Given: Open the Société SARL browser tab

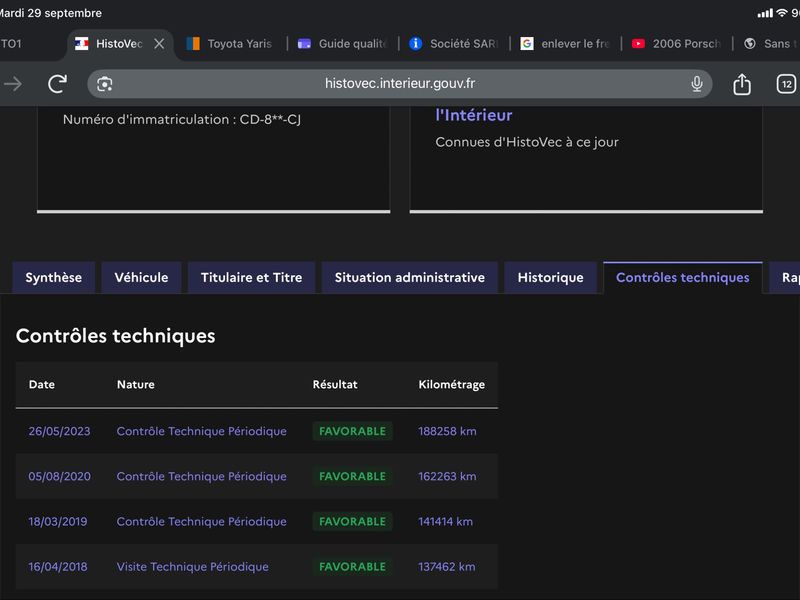Looking at the screenshot, I should point(454,44).
